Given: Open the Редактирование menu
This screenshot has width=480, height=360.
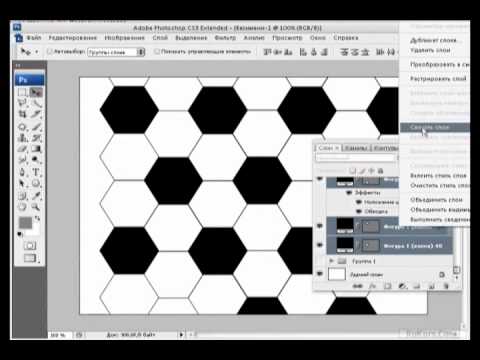Looking at the screenshot, I should (x=73, y=38).
